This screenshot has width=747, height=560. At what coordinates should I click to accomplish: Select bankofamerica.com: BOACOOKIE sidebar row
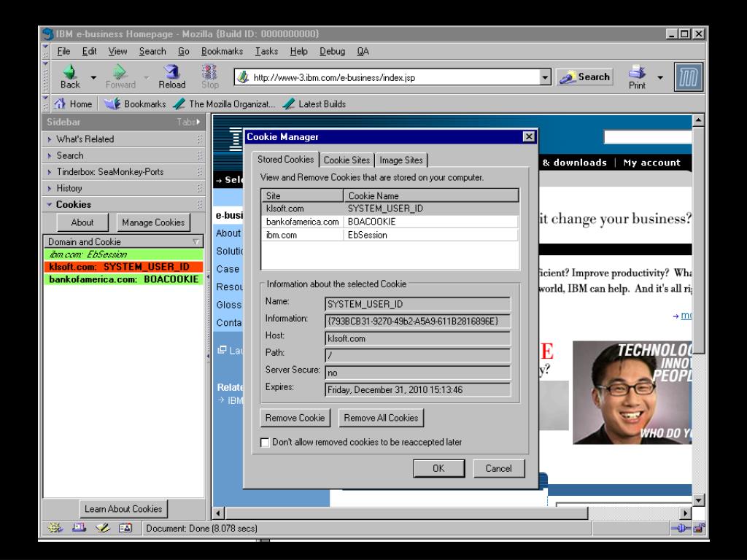pyautogui.click(x=123, y=279)
